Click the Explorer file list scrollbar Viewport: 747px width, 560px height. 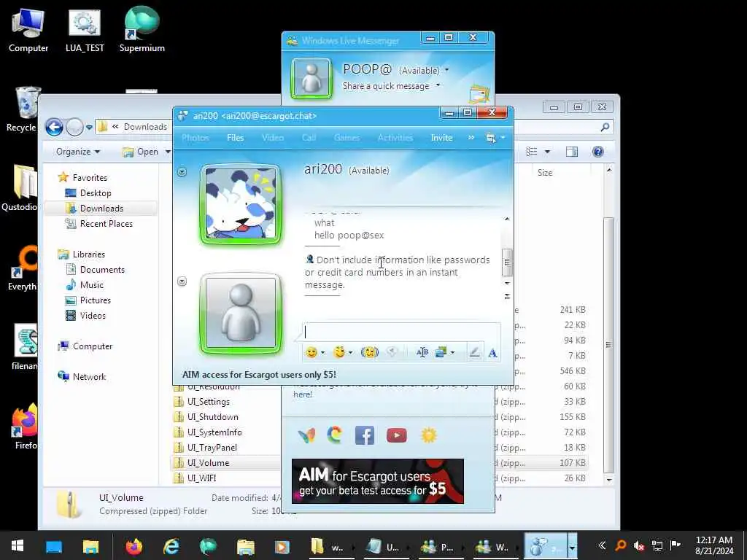click(x=608, y=344)
